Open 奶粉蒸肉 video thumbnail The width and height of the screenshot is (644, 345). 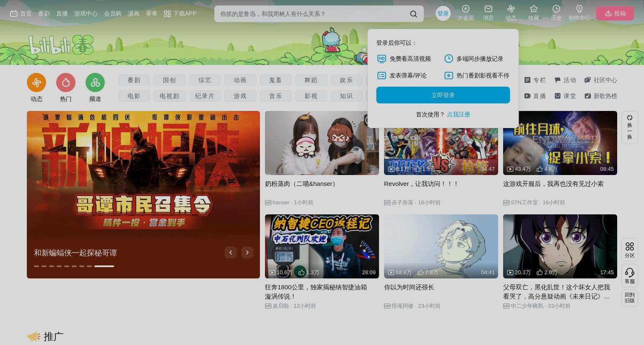(x=322, y=143)
